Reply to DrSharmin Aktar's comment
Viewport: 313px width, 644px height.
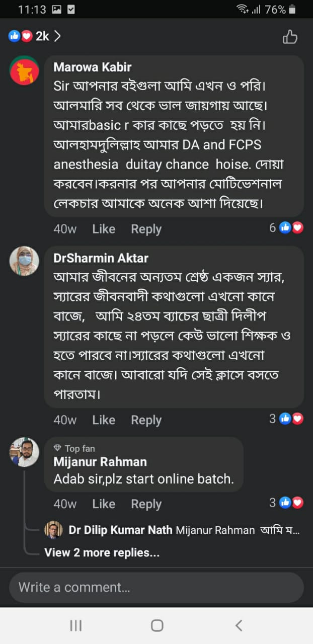pos(146,420)
